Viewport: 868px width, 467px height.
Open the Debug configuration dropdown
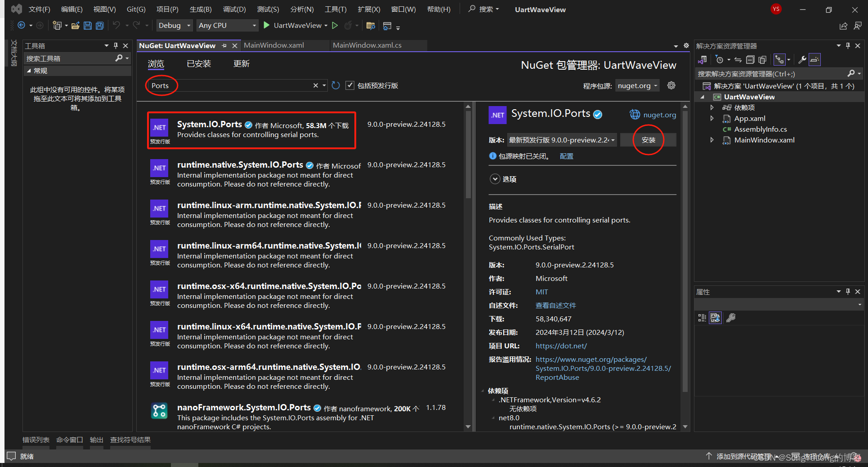174,26
